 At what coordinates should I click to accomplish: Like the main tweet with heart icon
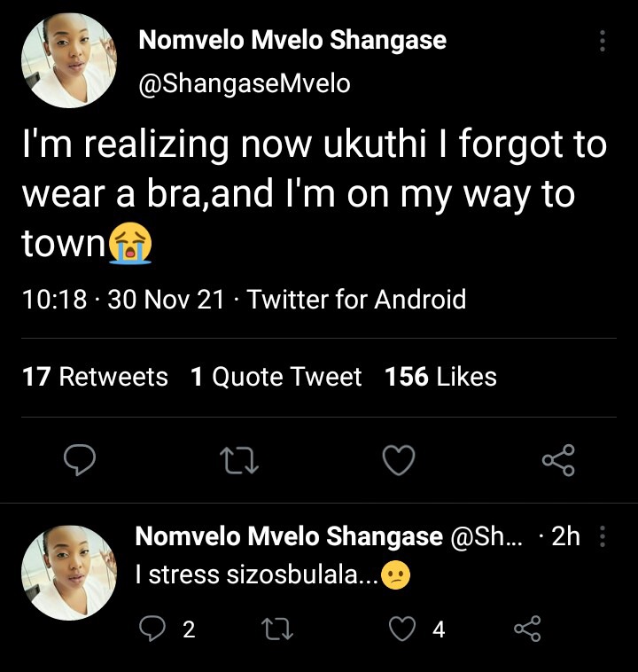(399, 460)
